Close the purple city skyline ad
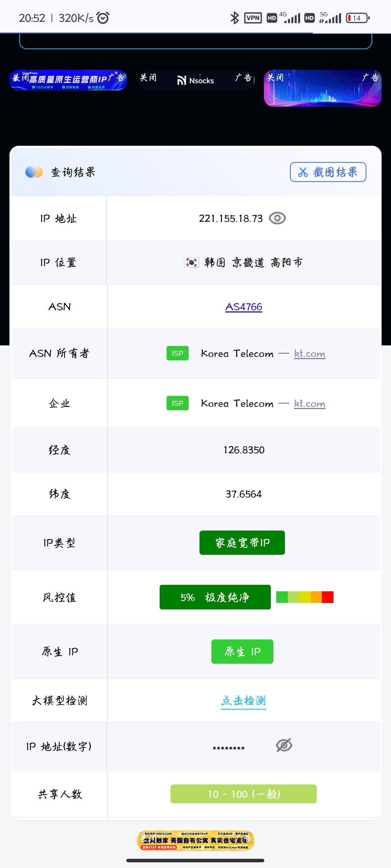 (275, 77)
